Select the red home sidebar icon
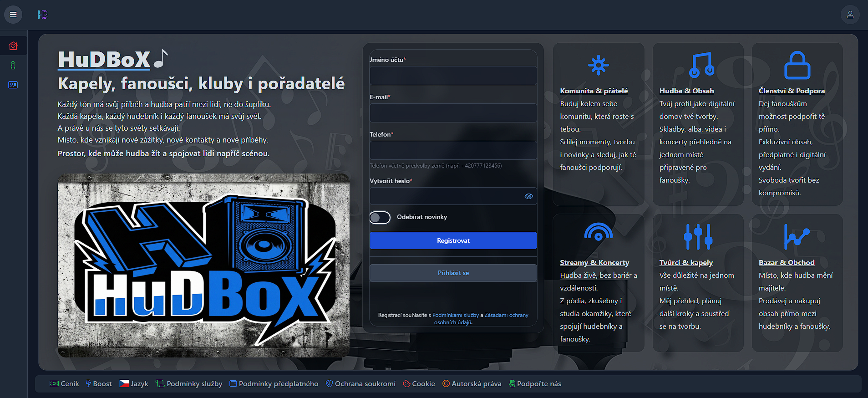Viewport: 868px width, 398px height. (13, 46)
